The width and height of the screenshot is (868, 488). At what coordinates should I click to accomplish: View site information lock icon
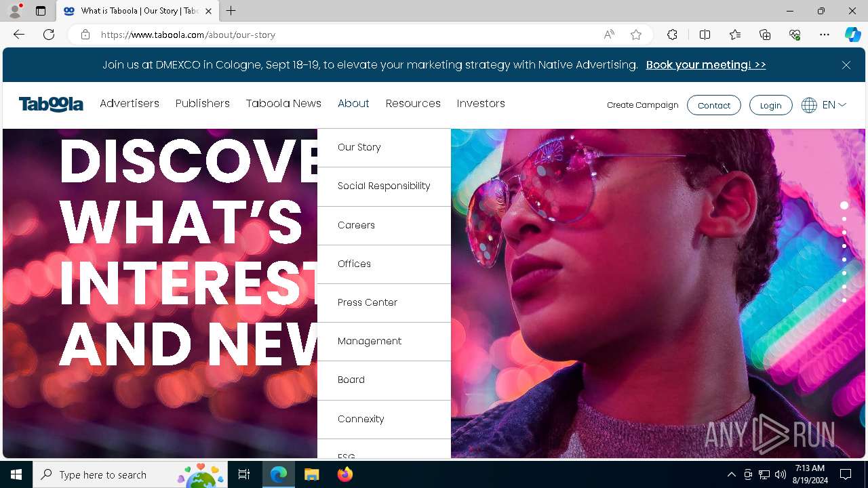(85, 35)
